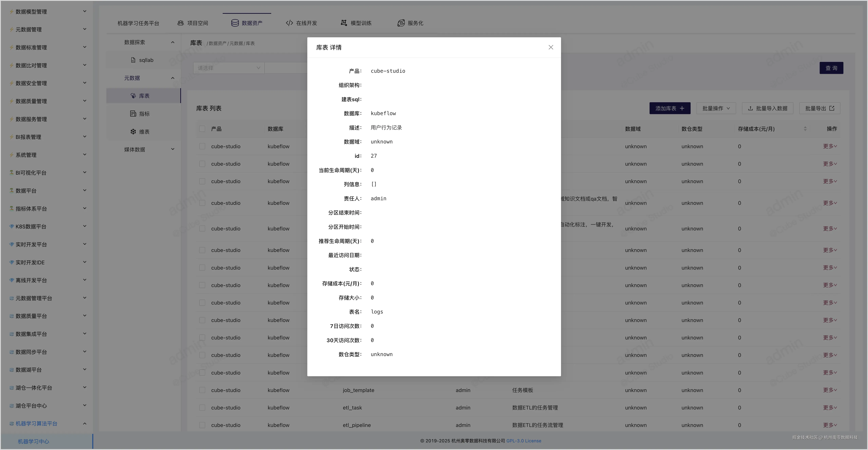Close the 库表 详情 dialog
The width and height of the screenshot is (868, 450).
point(551,47)
